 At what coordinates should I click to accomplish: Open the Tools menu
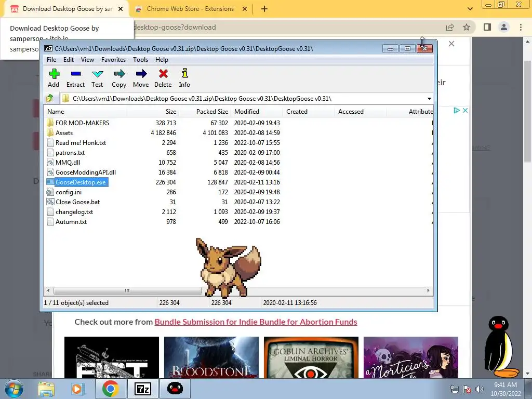click(x=140, y=60)
